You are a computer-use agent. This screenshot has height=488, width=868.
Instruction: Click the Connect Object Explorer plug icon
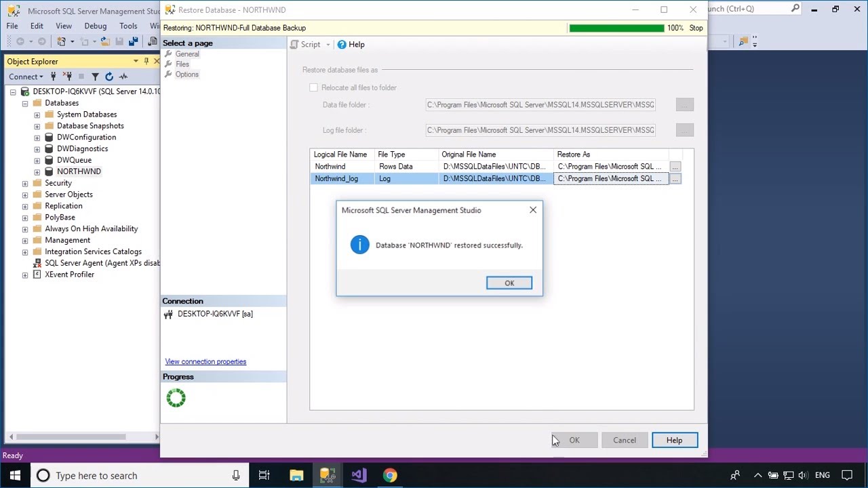(x=55, y=77)
